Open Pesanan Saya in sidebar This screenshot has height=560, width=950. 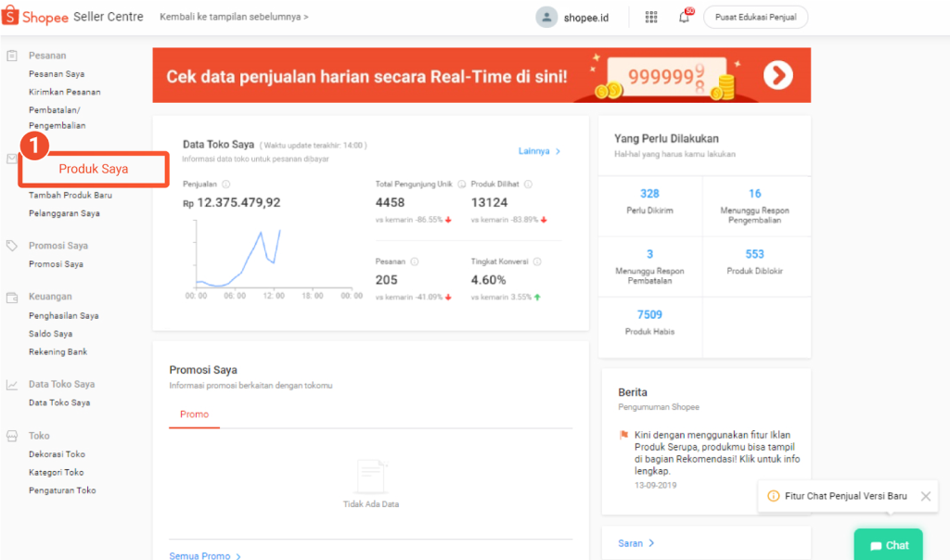coord(57,74)
